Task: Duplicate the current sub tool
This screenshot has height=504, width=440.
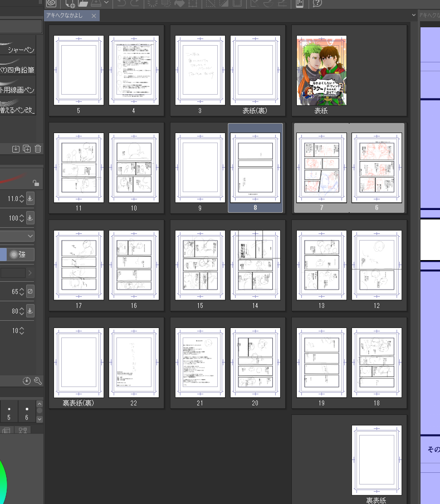Action: 27,149
